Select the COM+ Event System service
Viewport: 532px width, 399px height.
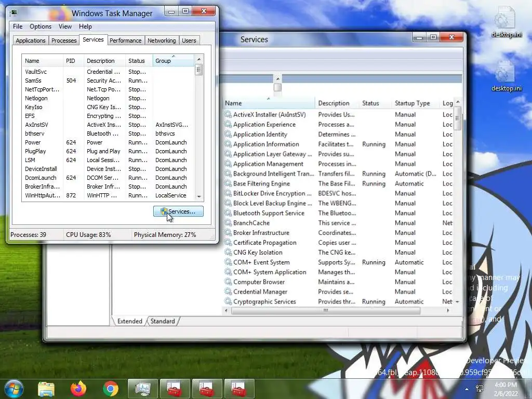338,262
